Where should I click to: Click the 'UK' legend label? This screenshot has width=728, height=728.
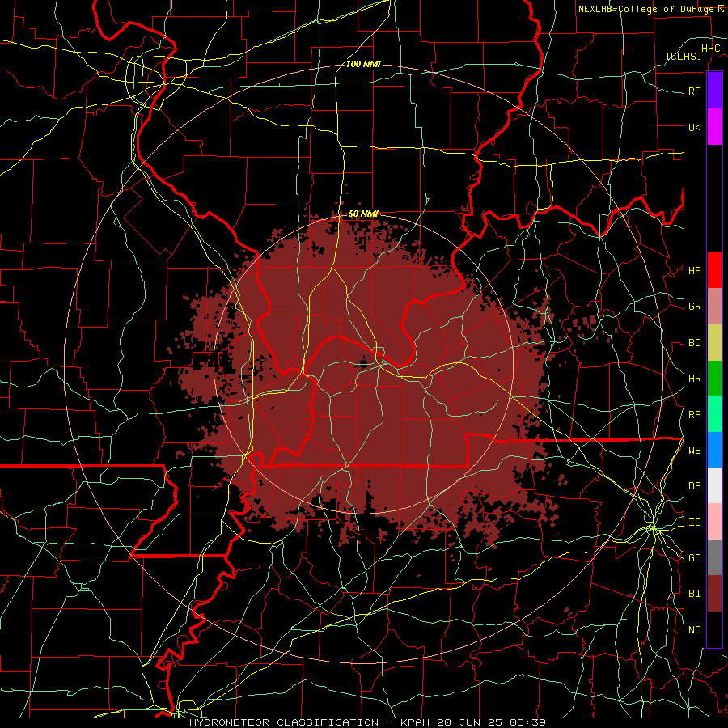pyautogui.click(x=695, y=127)
